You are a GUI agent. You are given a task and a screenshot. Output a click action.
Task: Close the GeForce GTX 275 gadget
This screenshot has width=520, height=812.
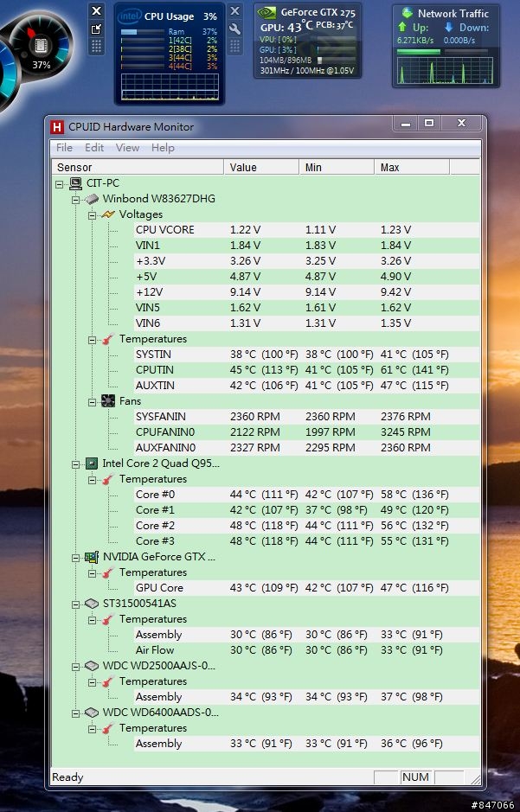(234, 11)
